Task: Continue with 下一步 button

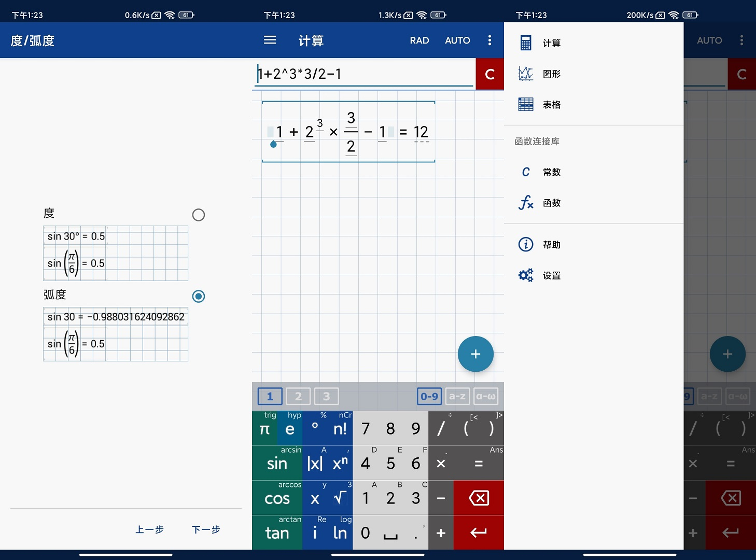Action: [x=206, y=529]
